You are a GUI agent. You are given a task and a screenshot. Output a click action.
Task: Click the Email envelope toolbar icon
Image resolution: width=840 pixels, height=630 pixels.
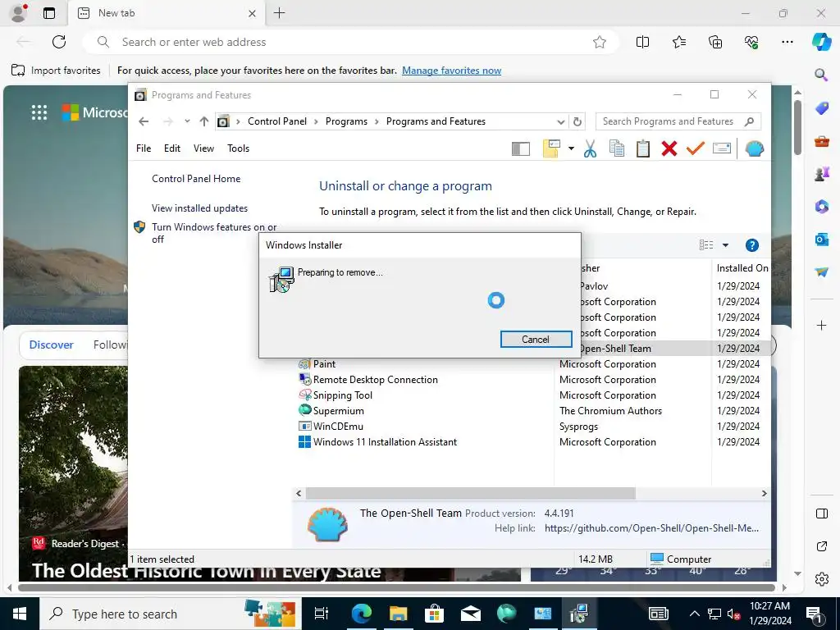(x=722, y=148)
